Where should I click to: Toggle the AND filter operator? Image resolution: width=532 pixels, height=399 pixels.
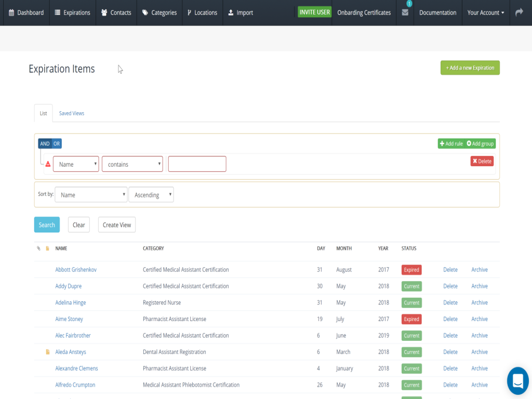point(45,143)
